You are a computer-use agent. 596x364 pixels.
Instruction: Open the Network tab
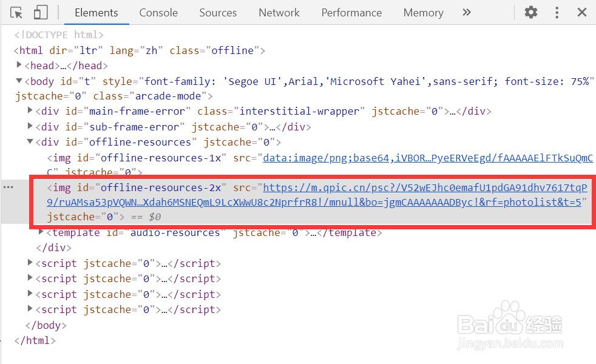click(x=279, y=13)
